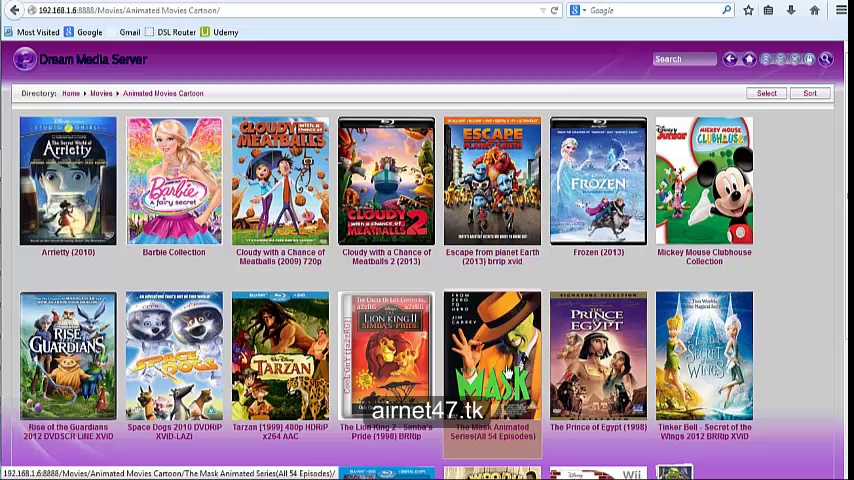Open Escape from Planet Earth poster
854x480 pixels.
pos(492,180)
